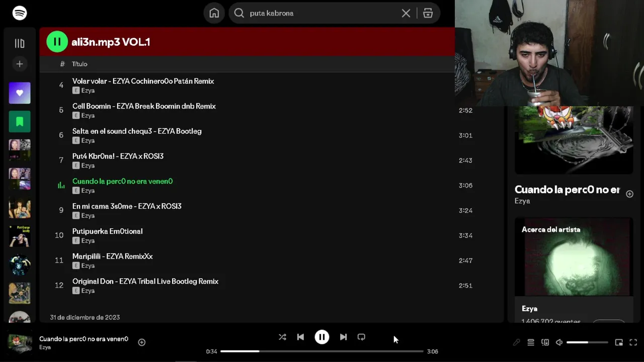Open the play queue

coord(531,342)
